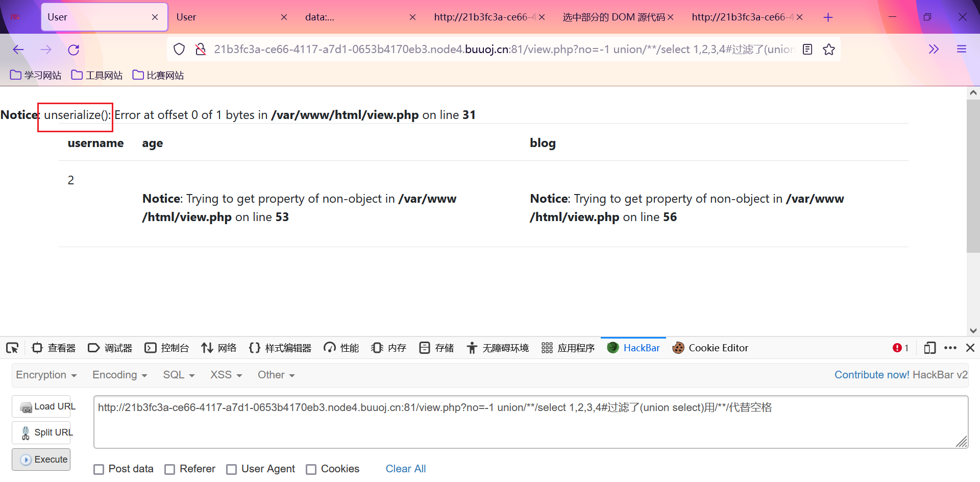The height and width of the screenshot is (482, 980).
Task: Bookmark this page with the star
Action: (829, 50)
